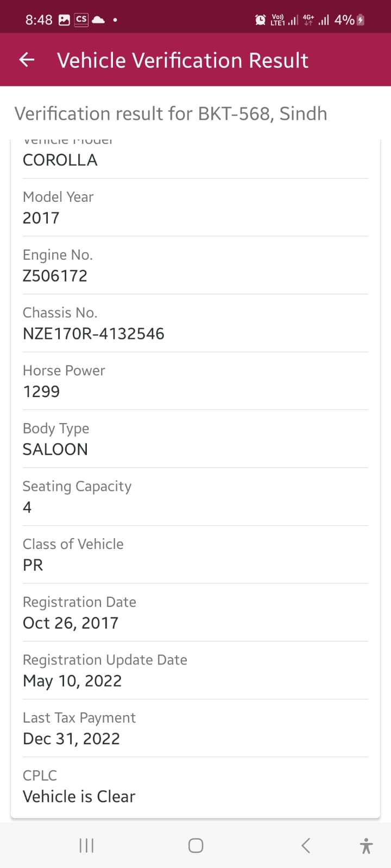Tap Registration Update Date May 10, 2022
Image resolution: width=391 pixels, height=868 pixels.
[x=72, y=681]
